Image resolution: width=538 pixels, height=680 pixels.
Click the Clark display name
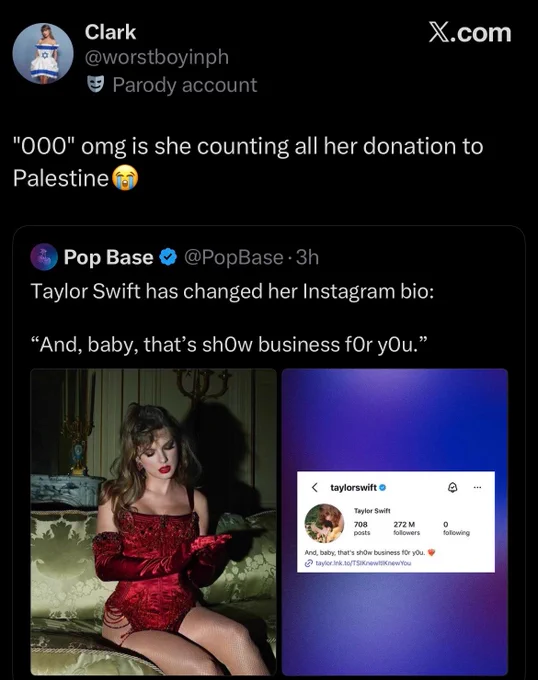[x=111, y=32]
